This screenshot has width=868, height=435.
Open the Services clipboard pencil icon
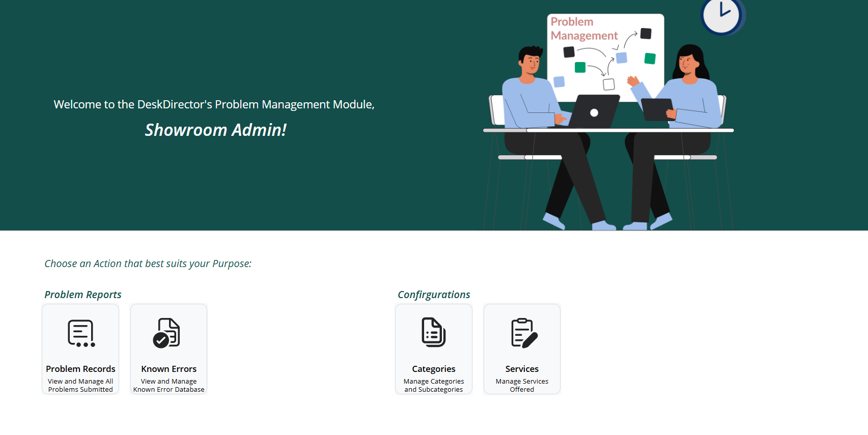point(524,333)
